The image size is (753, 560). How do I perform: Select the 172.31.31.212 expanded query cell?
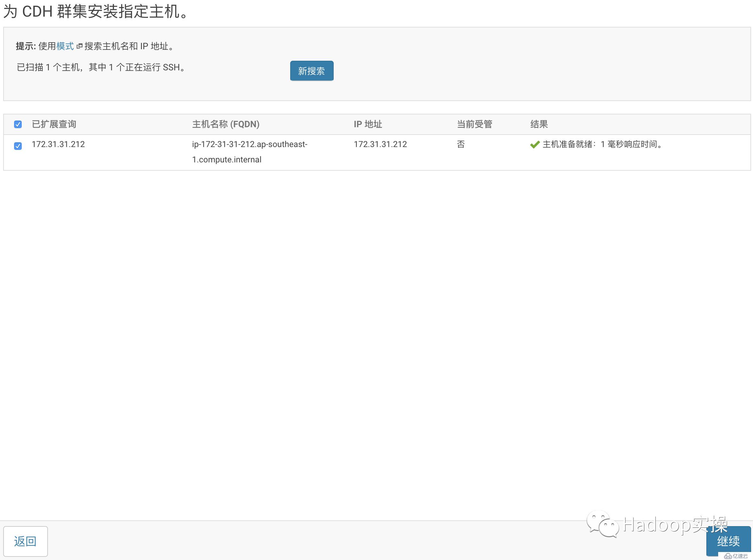[58, 144]
